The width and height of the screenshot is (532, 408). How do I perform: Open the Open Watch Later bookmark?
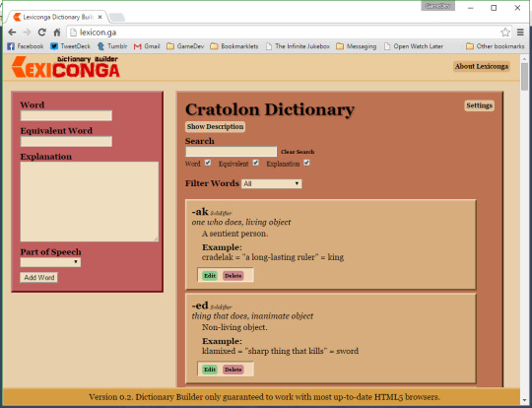413,46
